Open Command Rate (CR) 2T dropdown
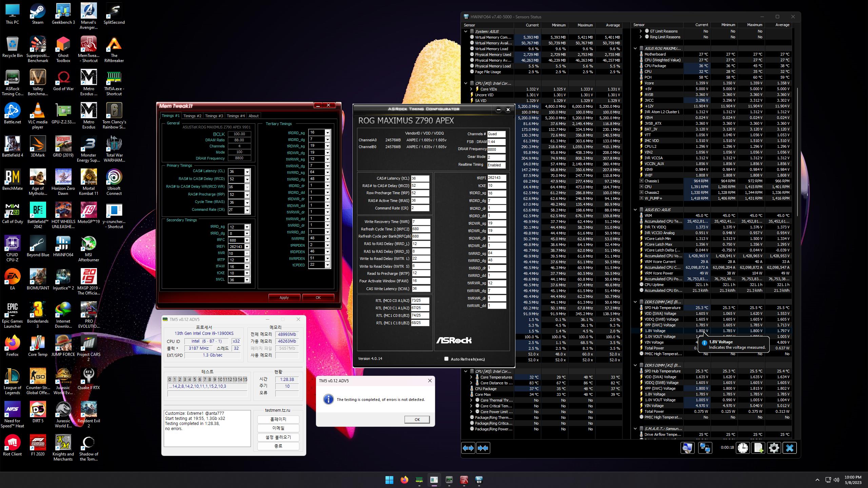This screenshot has height=488, width=868. 247,210
